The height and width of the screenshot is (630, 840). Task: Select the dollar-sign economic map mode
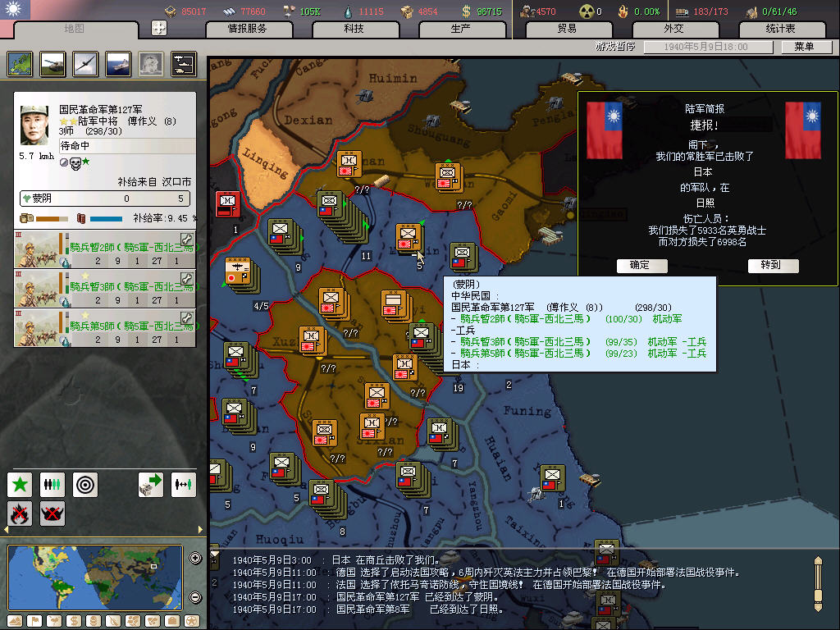point(74,621)
